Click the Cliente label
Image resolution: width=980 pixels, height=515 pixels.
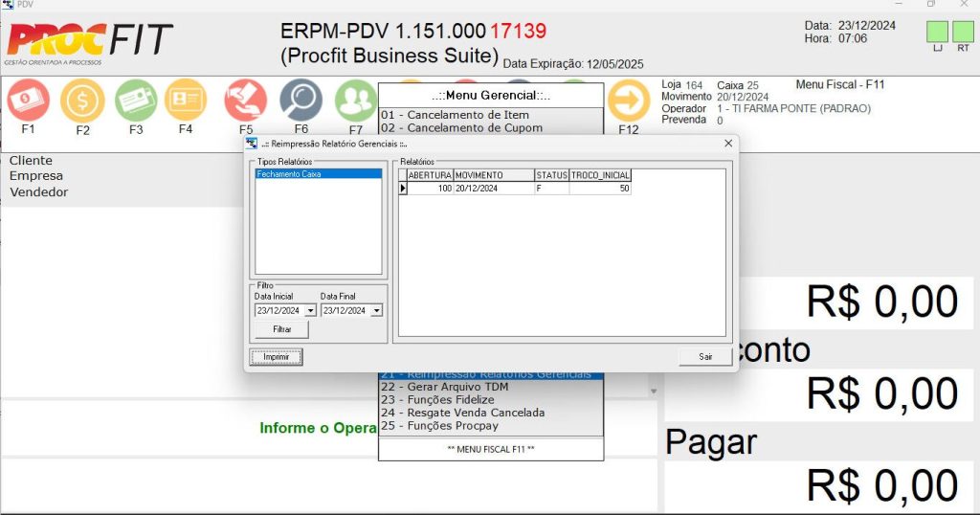[31, 161]
